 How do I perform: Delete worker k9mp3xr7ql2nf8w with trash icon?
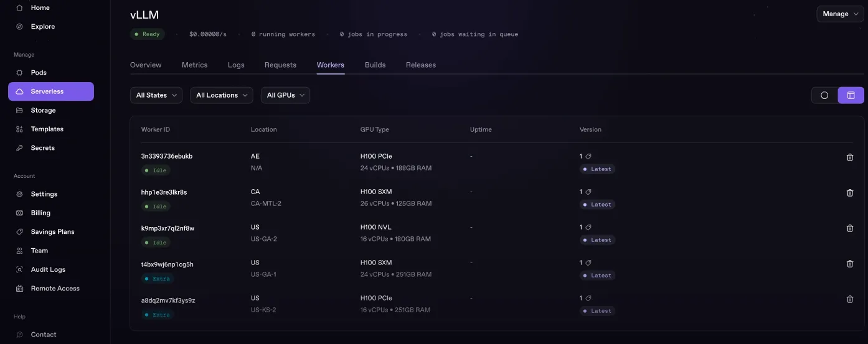[x=850, y=228]
